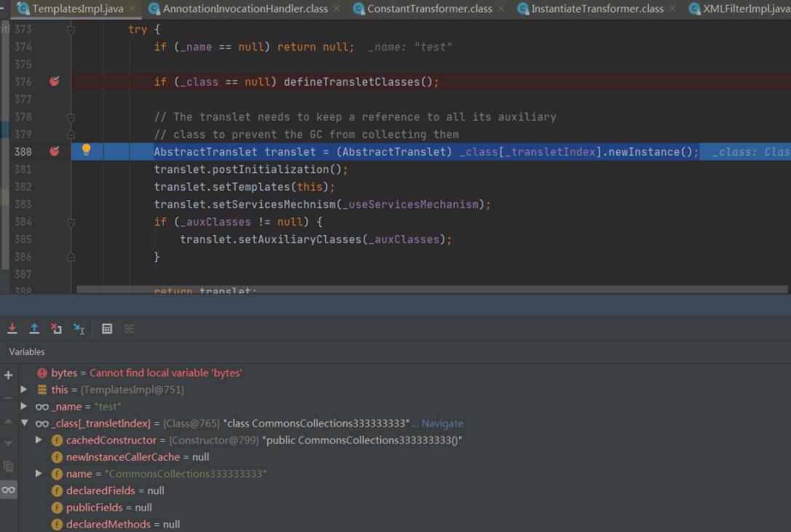791x532 pixels.
Task: Collapse the if block at line 384
Action: (x=71, y=222)
